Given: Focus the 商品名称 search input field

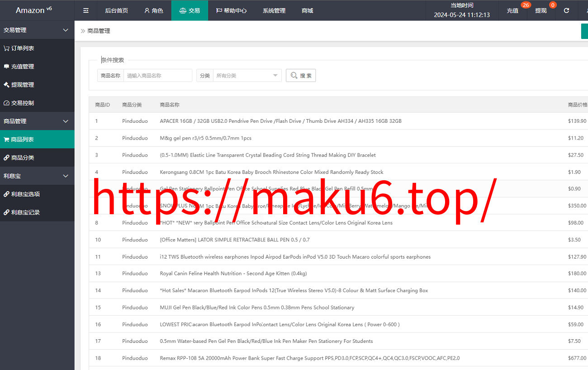Looking at the screenshot, I should 158,76.
